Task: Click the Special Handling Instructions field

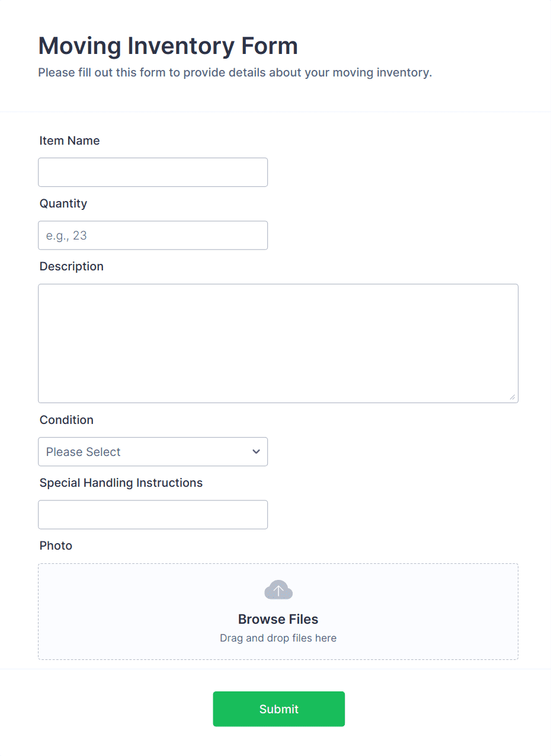Action: tap(153, 515)
